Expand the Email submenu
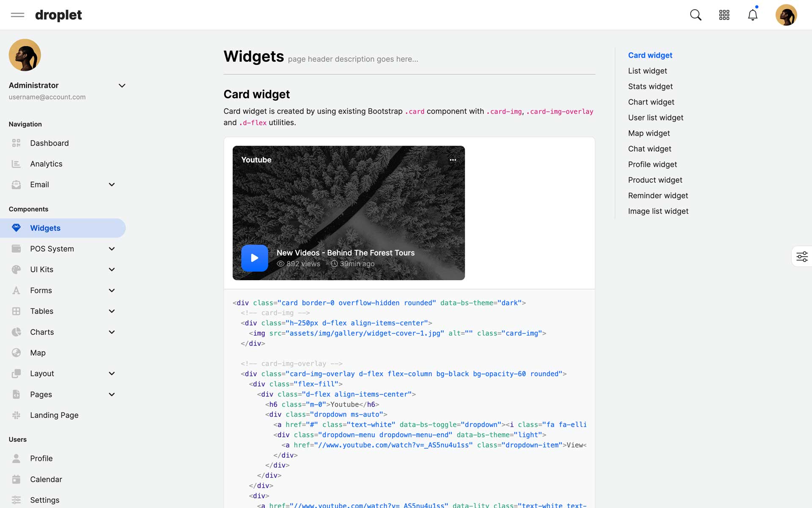The height and width of the screenshot is (508, 812). tap(112, 185)
